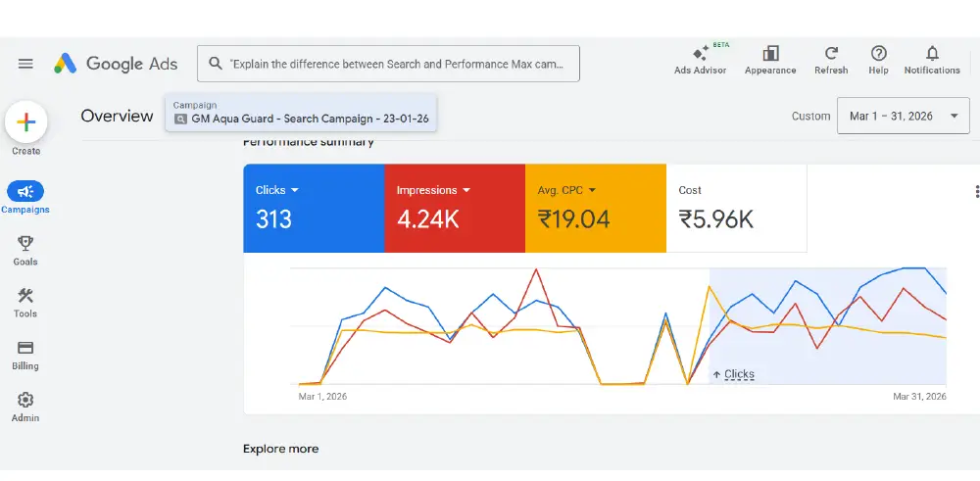Screen dimensions: 980x481
Task: Open the date range picker
Action: tap(903, 116)
